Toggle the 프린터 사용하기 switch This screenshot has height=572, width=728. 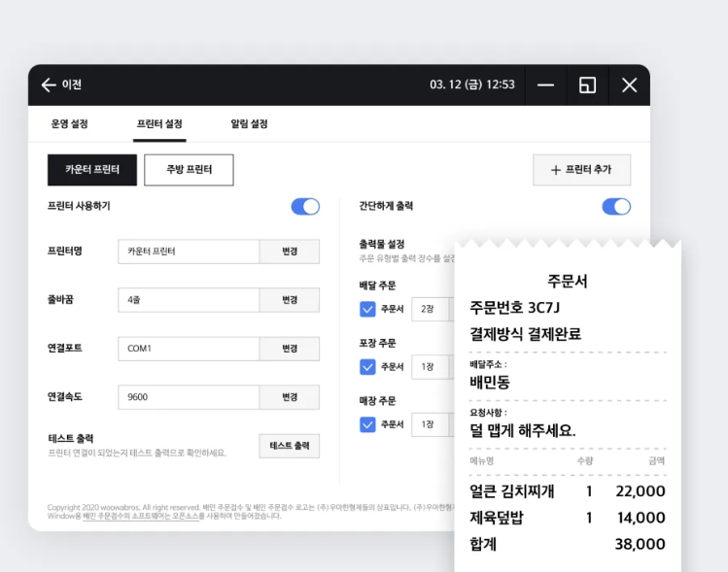pos(305,207)
